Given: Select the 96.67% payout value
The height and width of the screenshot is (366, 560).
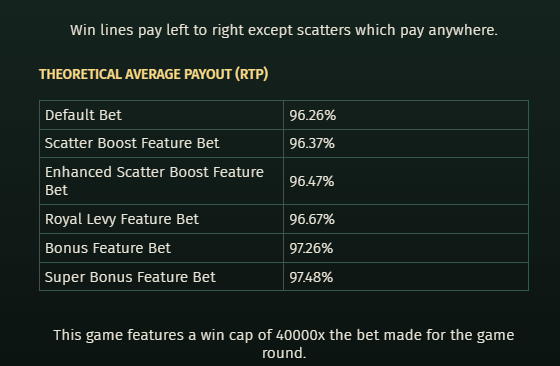Looking at the screenshot, I should pyautogui.click(x=312, y=219).
